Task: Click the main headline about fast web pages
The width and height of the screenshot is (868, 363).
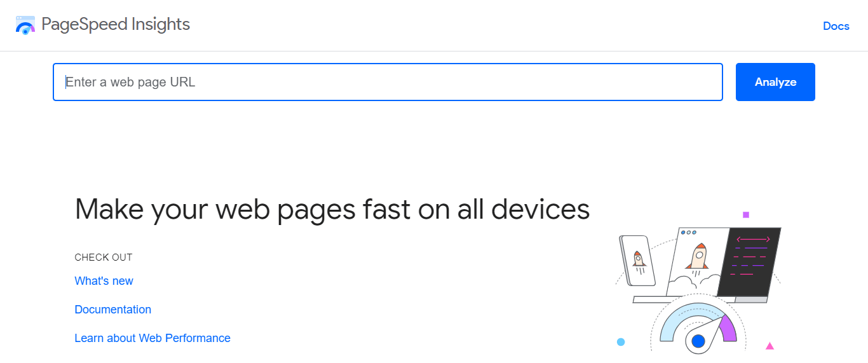Action: [332, 209]
